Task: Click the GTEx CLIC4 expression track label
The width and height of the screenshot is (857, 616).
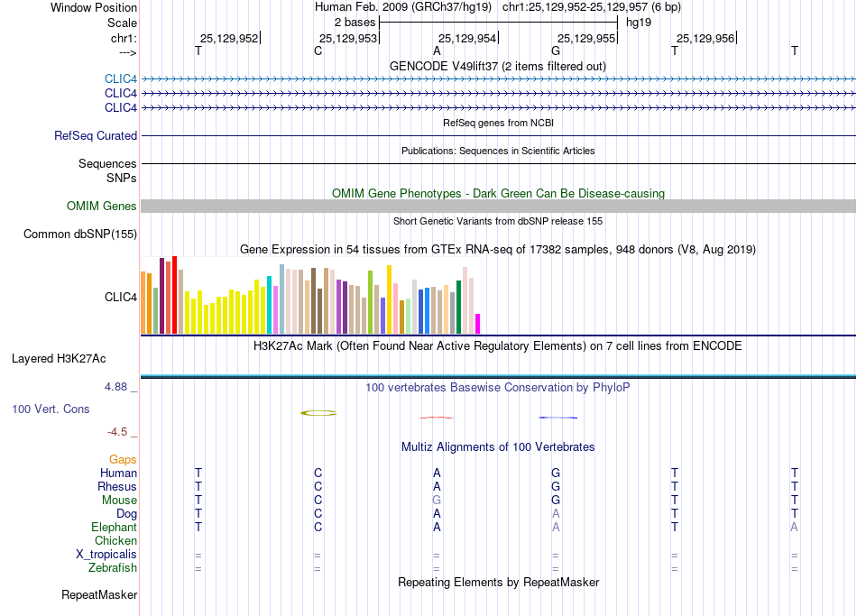Action: click(120, 297)
